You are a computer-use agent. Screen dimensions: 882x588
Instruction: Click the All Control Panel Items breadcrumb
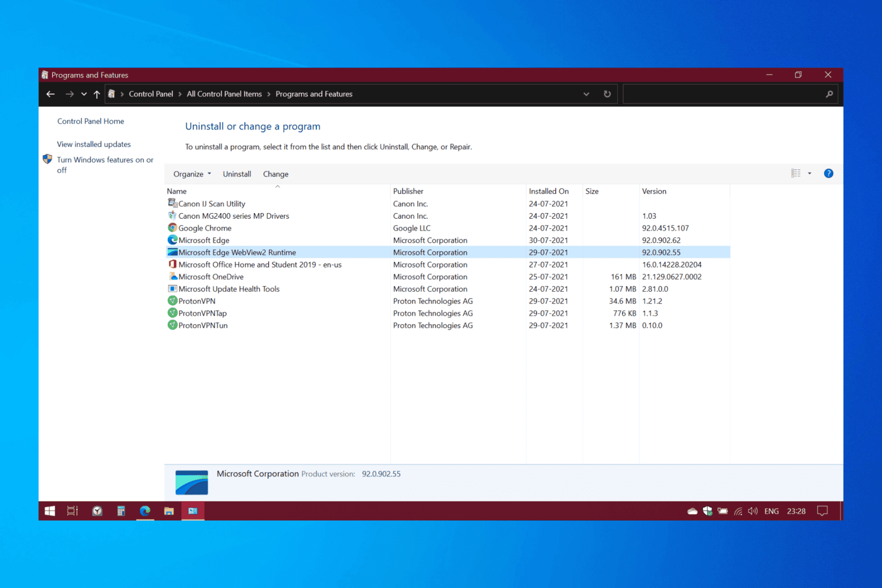[x=225, y=94]
